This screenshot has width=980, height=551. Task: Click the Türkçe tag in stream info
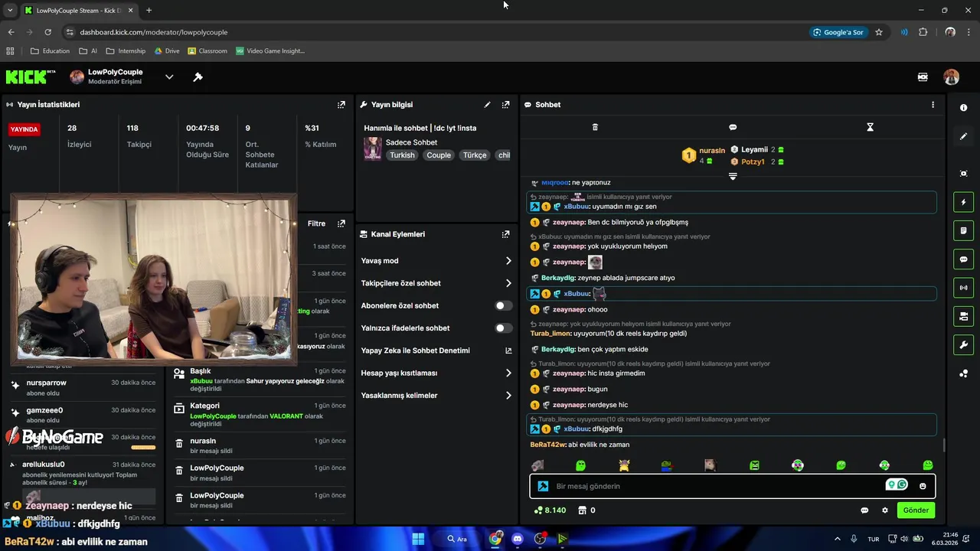coord(475,155)
